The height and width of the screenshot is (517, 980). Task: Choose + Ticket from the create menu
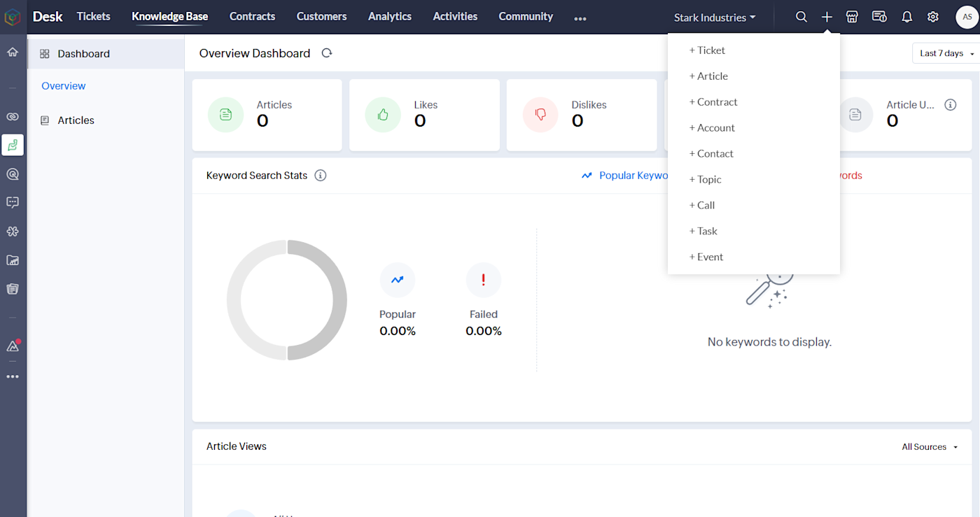point(754,50)
